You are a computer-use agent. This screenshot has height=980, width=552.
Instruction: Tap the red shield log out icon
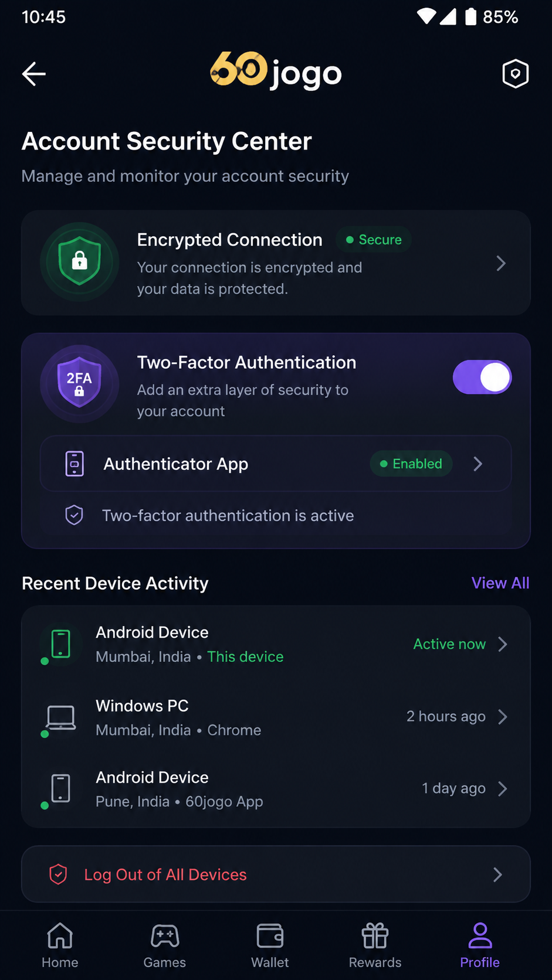tap(58, 874)
